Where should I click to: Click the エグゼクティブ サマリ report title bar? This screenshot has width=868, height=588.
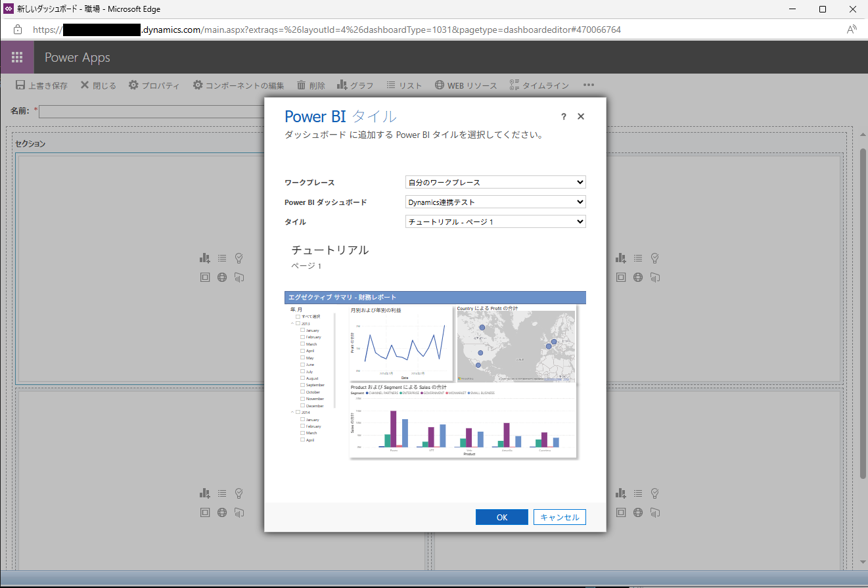coord(435,298)
